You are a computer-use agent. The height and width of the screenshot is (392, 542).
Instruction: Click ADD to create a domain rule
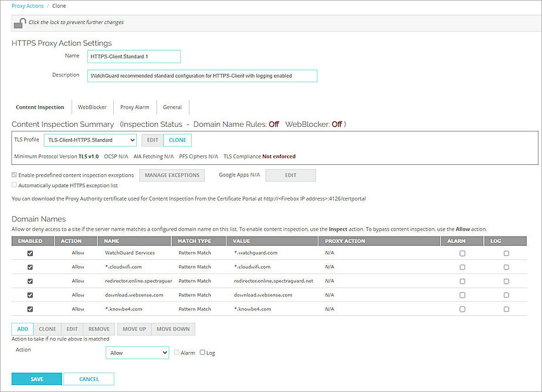22,329
